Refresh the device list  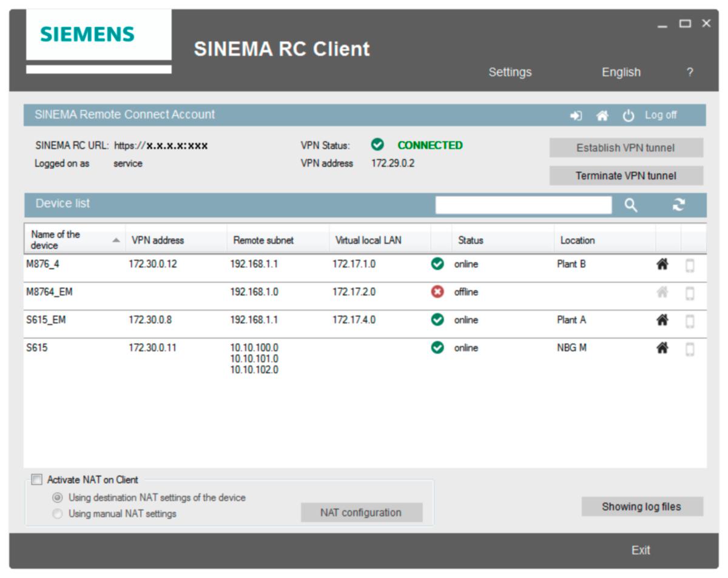pos(678,205)
